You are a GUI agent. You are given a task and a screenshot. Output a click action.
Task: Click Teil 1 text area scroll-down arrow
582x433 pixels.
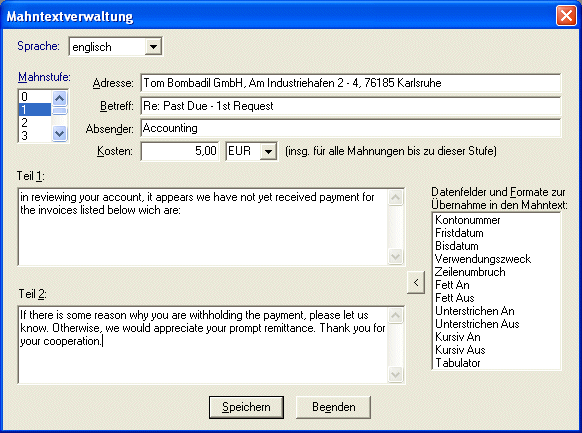pyautogui.click(x=395, y=256)
